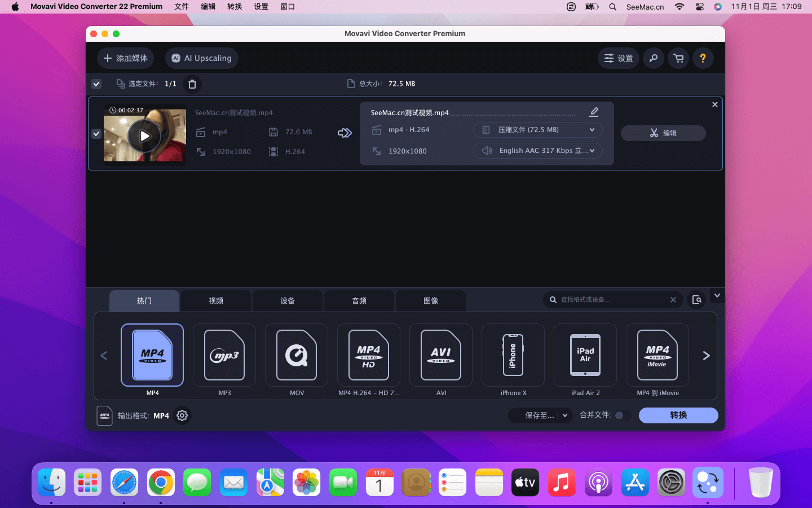This screenshot has height=508, width=812.
Task: Click the source file size 72.6 MB
Action: coord(298,132)
